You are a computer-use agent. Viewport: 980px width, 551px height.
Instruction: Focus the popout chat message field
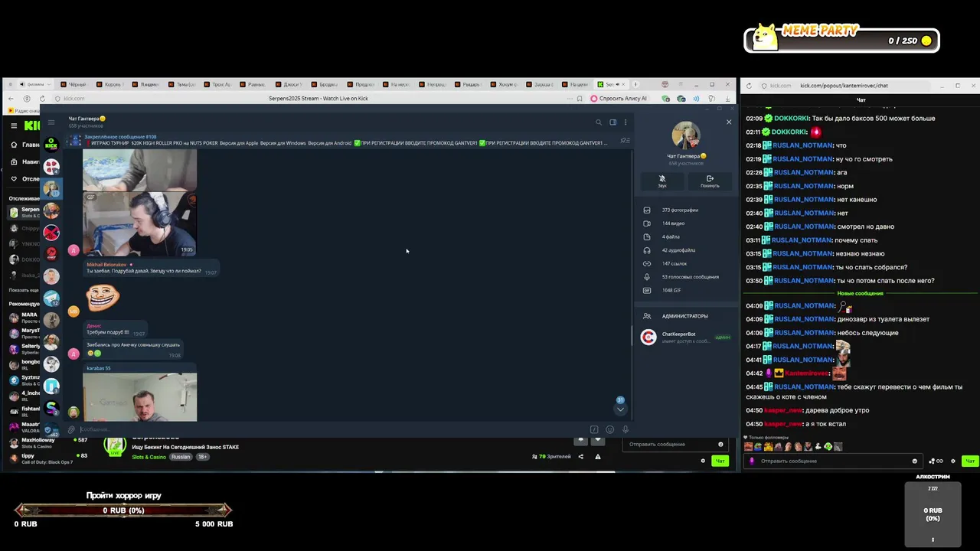833,461
